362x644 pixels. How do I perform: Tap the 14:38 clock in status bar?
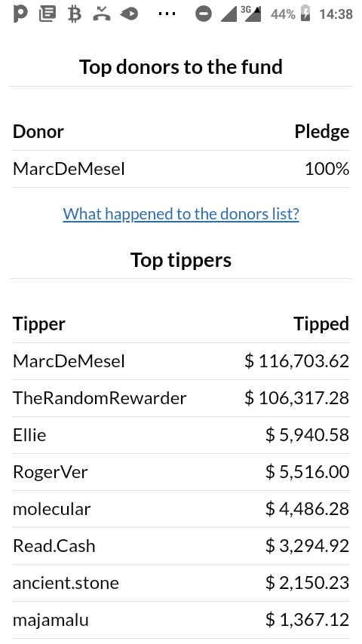pos(336,14)
